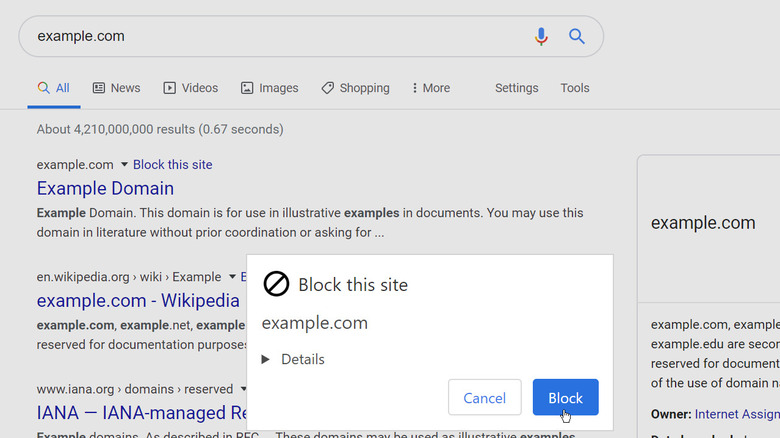The image size is (780, 438).
Task: Click the microphone voice search icon
Action: pos(541,36)
